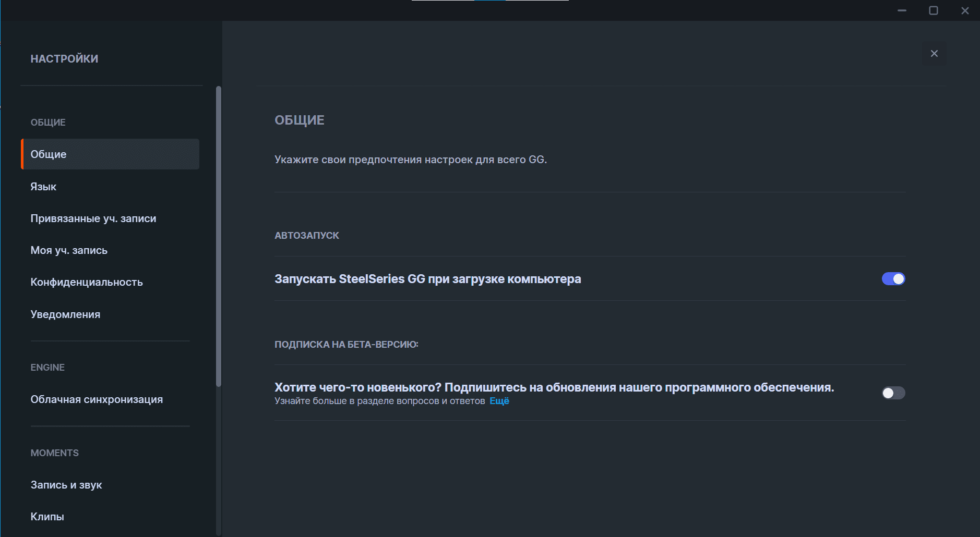Disable launching SteelSeries GG at computer startup

tap(893, 279)
